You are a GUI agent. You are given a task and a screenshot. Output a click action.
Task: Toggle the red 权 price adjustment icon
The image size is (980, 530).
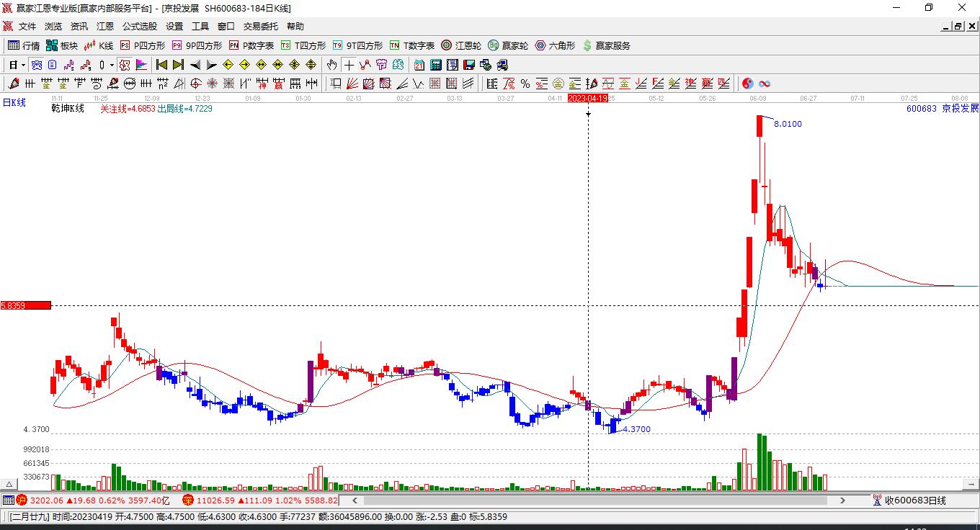125,65
